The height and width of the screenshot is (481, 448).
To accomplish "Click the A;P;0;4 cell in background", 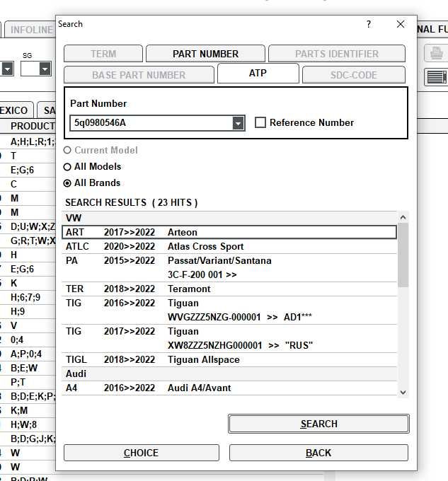I will 26,354.
